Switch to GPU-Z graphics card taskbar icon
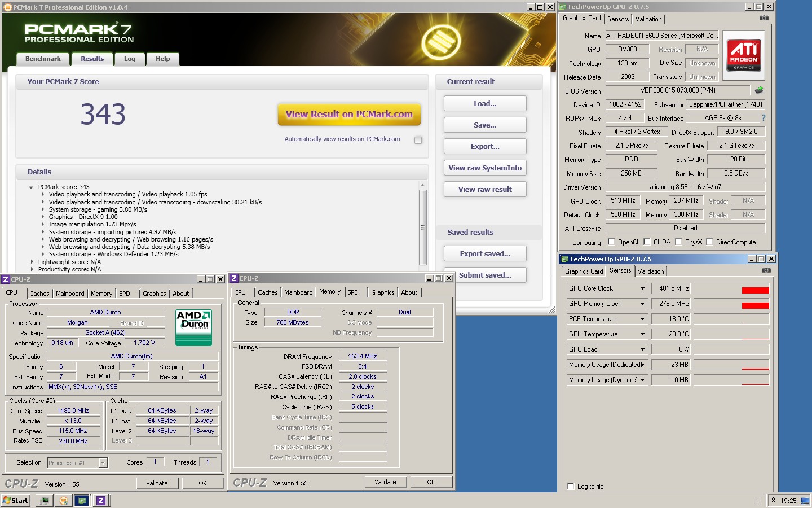 [82, 501]
